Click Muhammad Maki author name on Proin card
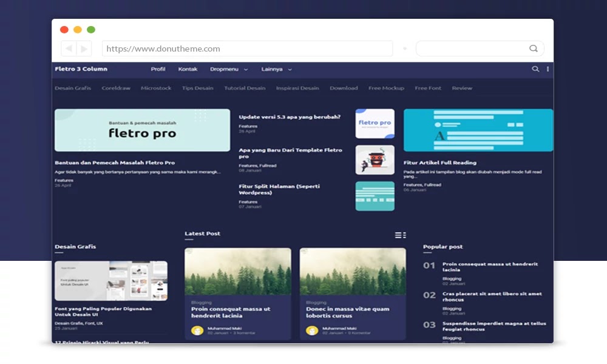Viewport: 607px width, 364px height. click(x=225, y=328)
